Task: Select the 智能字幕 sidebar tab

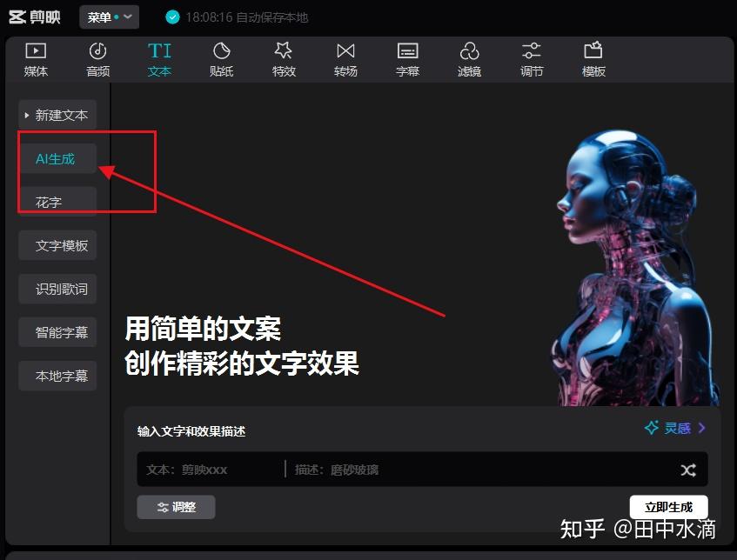Action: click(57, 332)
